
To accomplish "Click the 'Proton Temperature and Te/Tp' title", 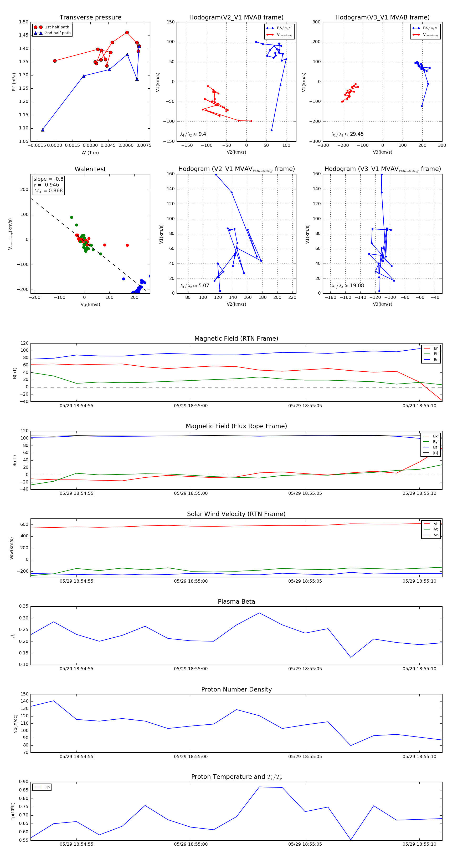I will (236, 777).
